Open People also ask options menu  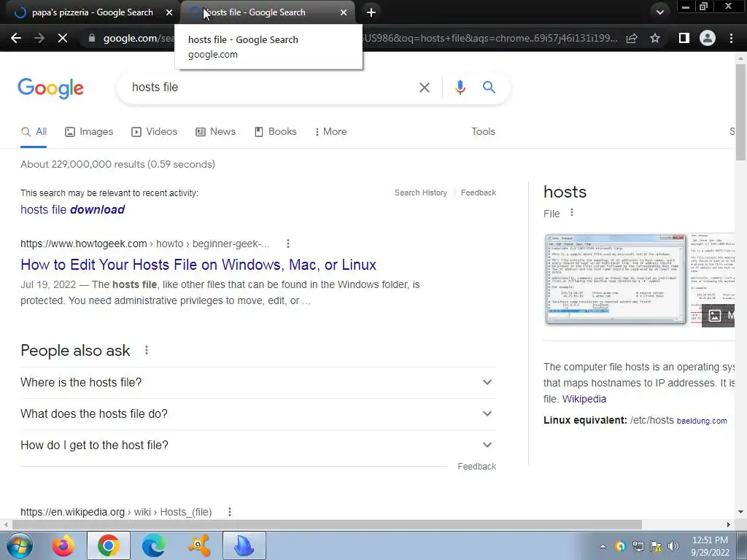tap(146, 351)
